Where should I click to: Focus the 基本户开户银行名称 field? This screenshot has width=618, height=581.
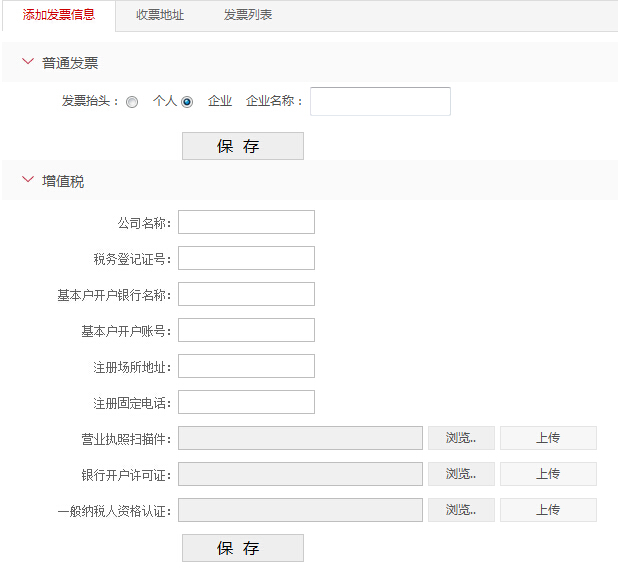click(246, 294)
